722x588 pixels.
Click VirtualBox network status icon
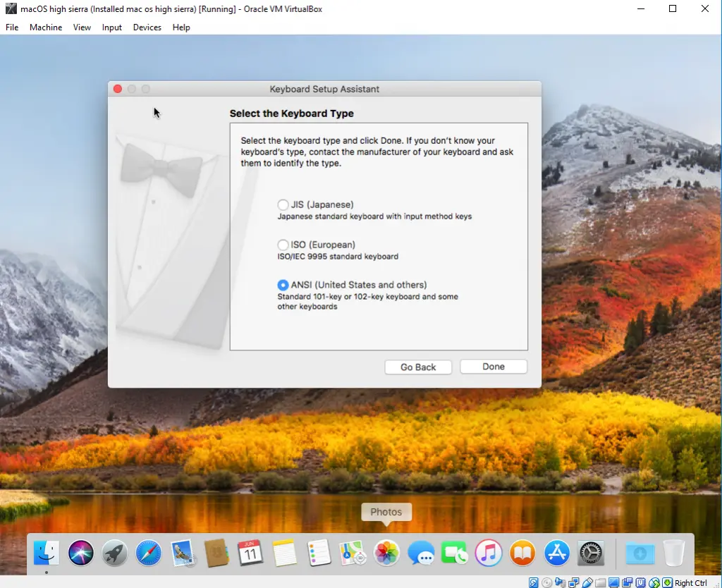coord(574,583)
